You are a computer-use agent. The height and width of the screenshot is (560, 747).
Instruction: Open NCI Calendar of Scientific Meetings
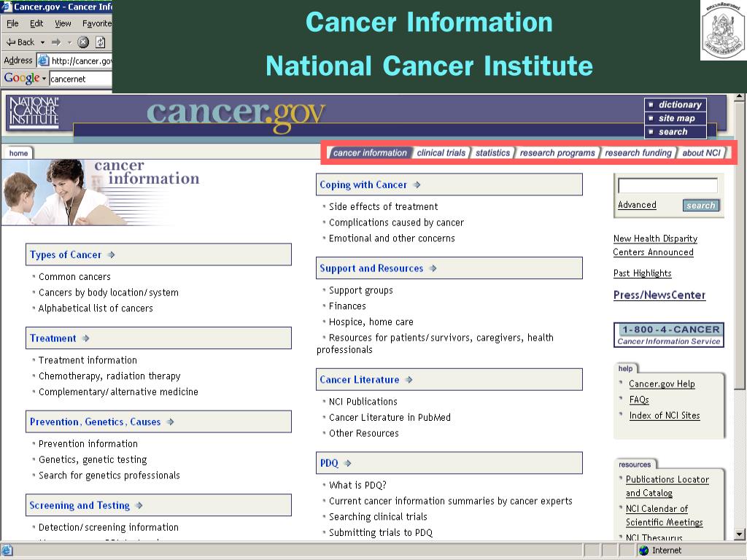pyautogui.click(x=664, y=516)
